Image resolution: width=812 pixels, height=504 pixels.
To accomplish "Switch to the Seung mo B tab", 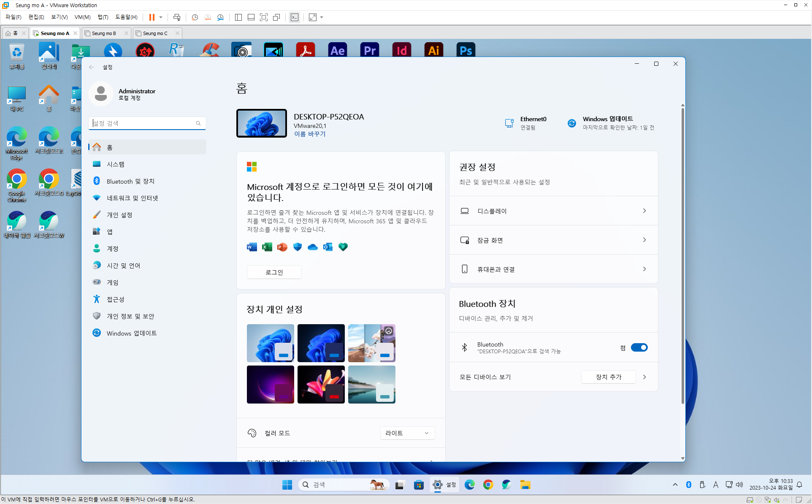I will coord(104,33).
